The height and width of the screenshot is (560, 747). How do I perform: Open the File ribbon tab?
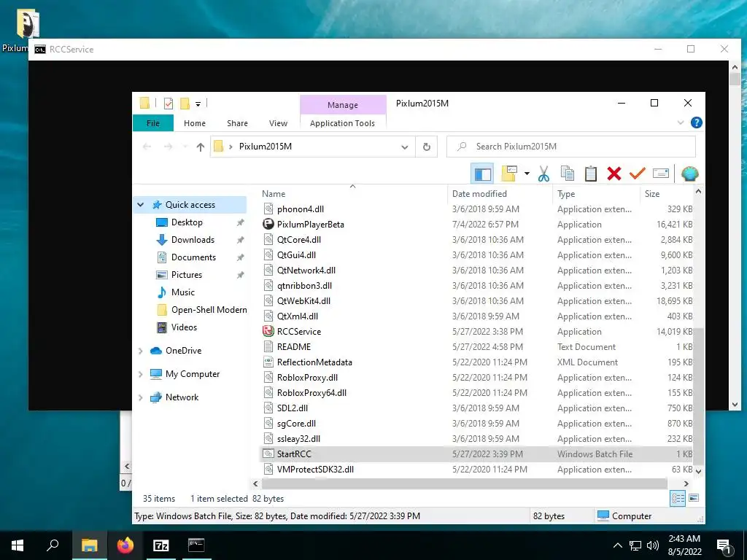point(153,122)
